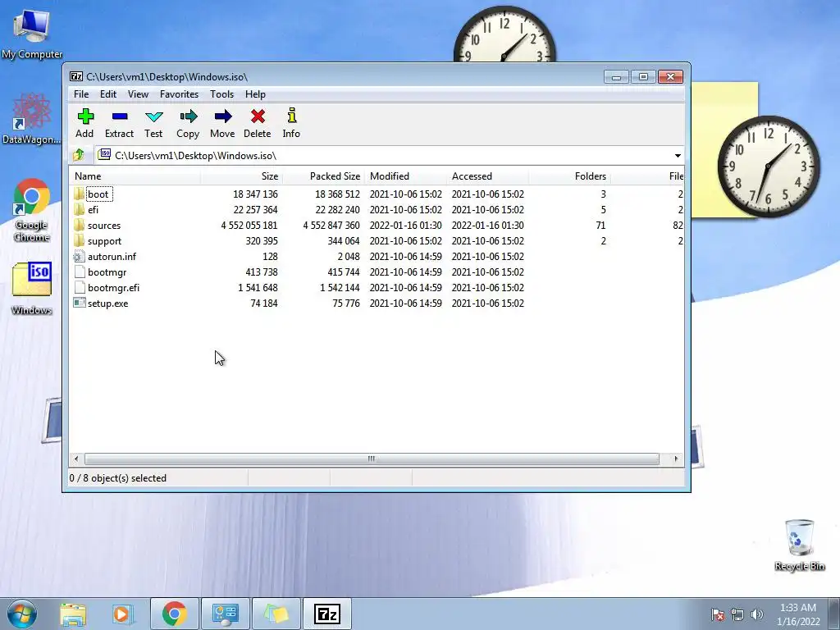Open the Recycle Bin icon
840x630 pixels.
click(x=800, y=546)
